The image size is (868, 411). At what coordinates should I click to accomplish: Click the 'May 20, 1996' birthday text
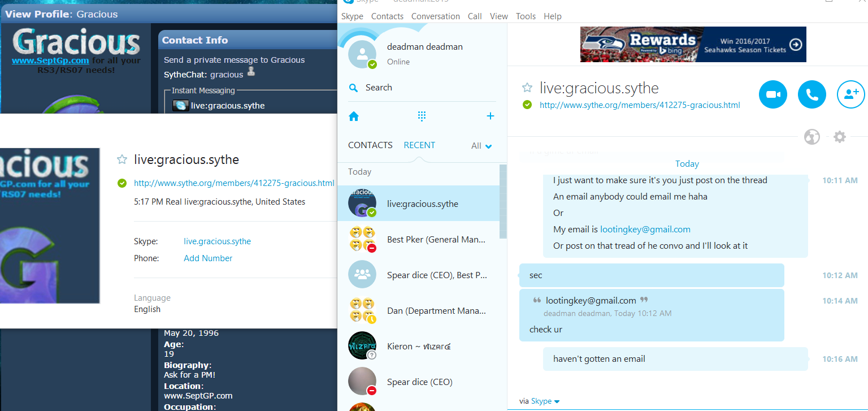pos(191,333)
